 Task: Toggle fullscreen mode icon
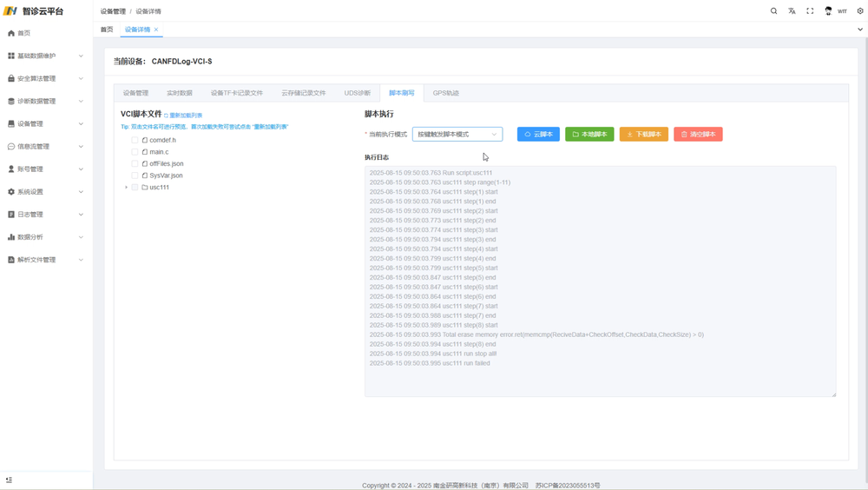coord(810,11)
